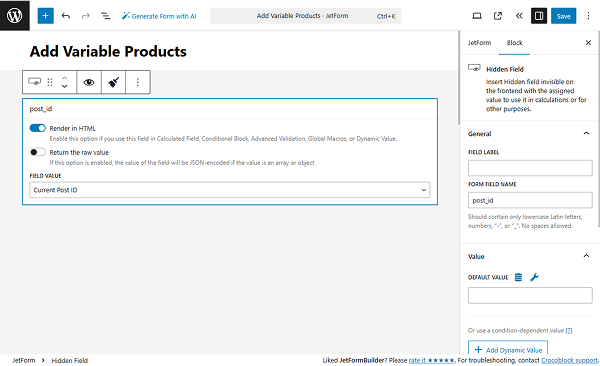Image resolution: width=600 pixels, height=366 pixels.
Task: Redo the last undone change
Action: [85, 16]
